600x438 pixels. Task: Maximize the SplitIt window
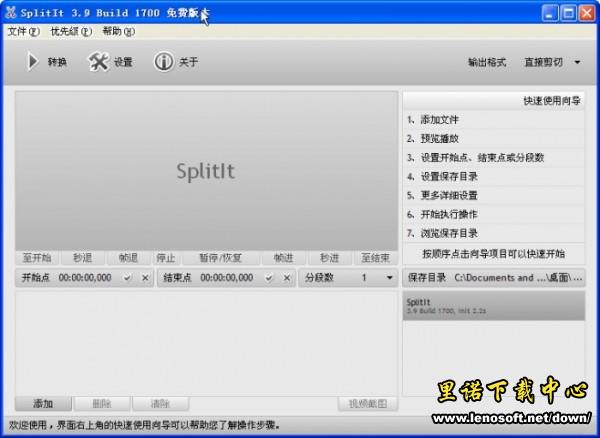[x=568, y=13]
